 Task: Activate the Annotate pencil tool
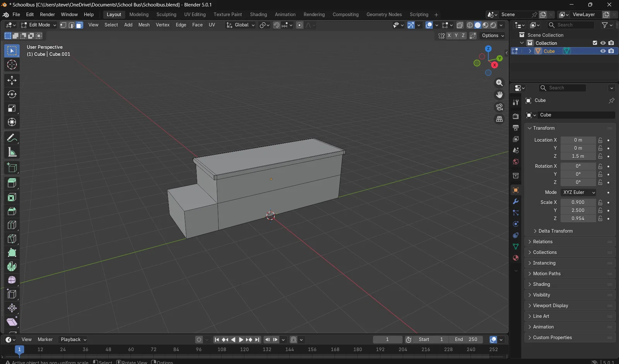pos(12,138)
